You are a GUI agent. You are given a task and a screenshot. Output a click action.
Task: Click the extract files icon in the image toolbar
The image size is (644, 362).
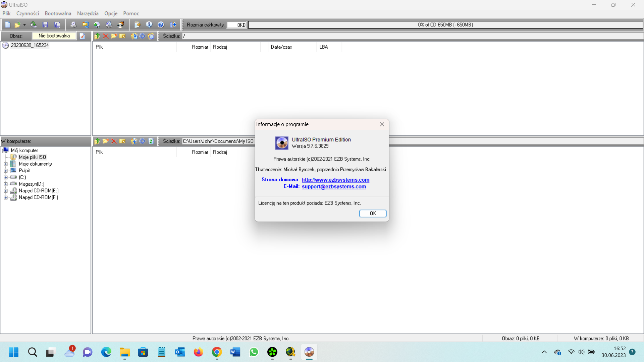pyautogui.click(x=134, y=36)
